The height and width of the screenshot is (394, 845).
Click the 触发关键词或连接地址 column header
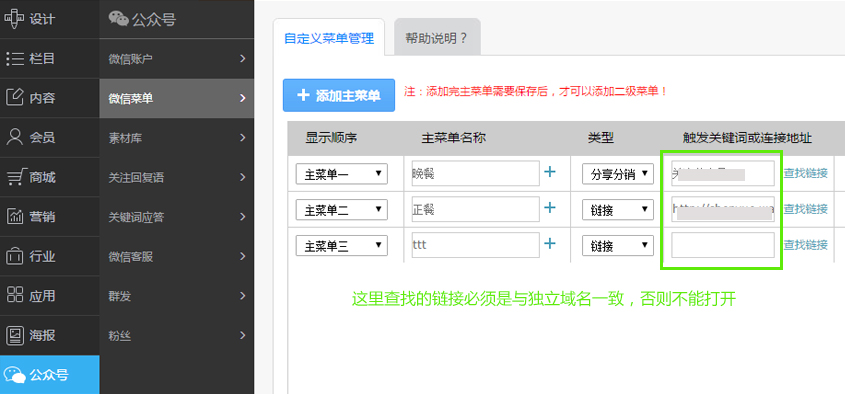point(747,138)
